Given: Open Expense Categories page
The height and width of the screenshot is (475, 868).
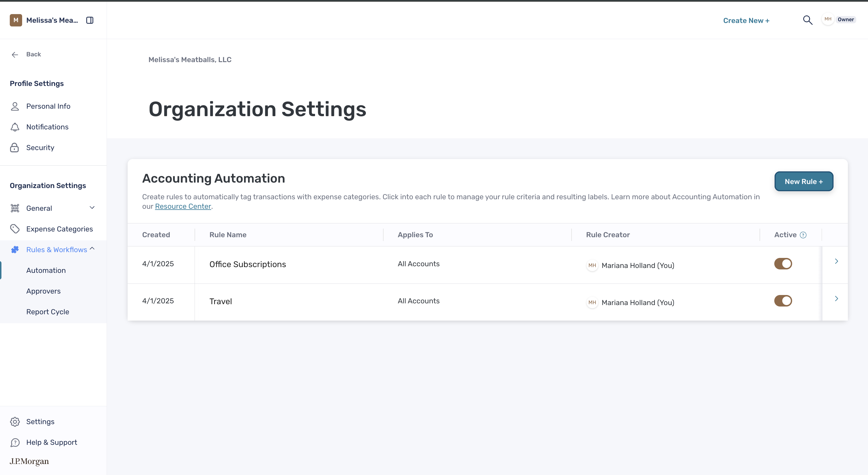Looking at the screenshot, I should tap(59, 229).
